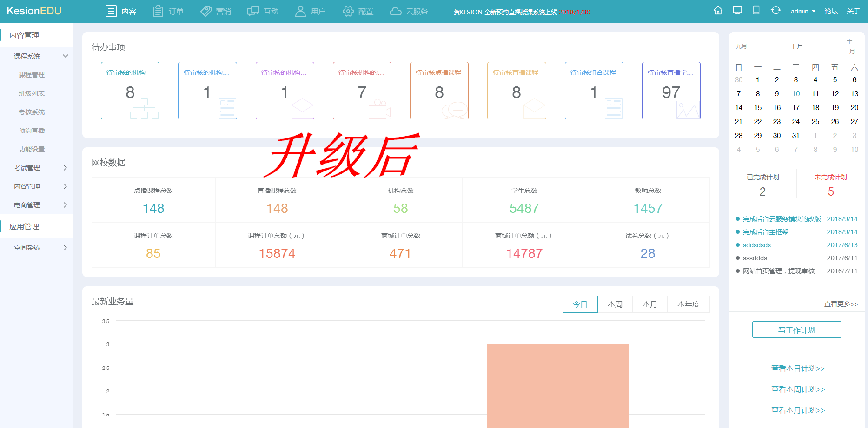The height and width of the screenshot is (428, 868).
Task: Select date 17 on the October calendar
Action: click(796, 107)
